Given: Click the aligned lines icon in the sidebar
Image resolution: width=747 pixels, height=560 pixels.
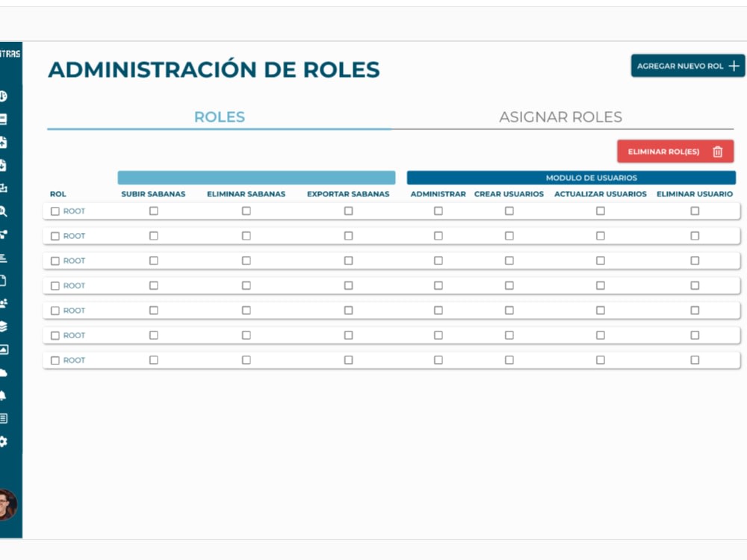Looking at the screenshot, I should 3,258.
